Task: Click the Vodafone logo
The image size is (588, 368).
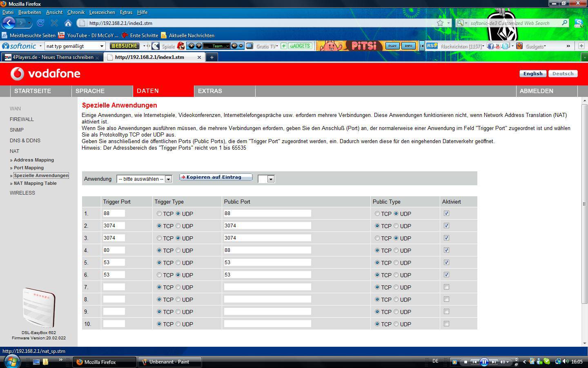Action: 45,74
